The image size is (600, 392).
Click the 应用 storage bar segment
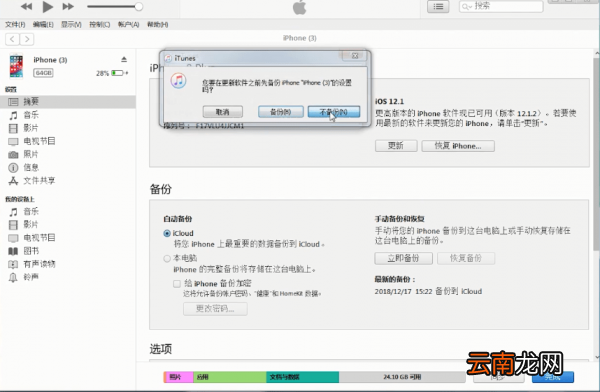(230, 377)
